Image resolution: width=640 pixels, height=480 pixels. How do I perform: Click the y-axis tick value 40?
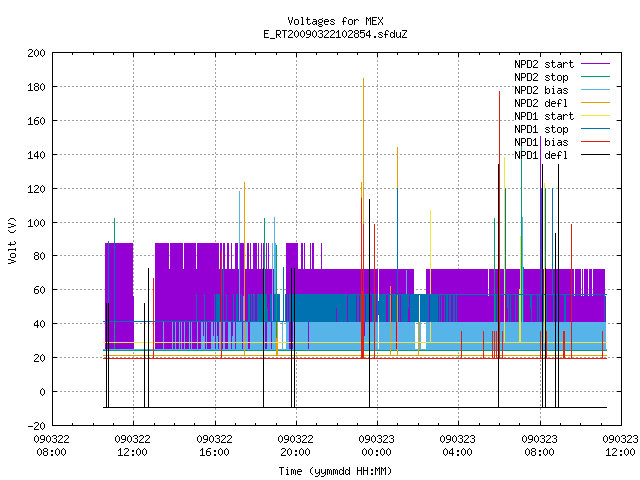[39, 324]
